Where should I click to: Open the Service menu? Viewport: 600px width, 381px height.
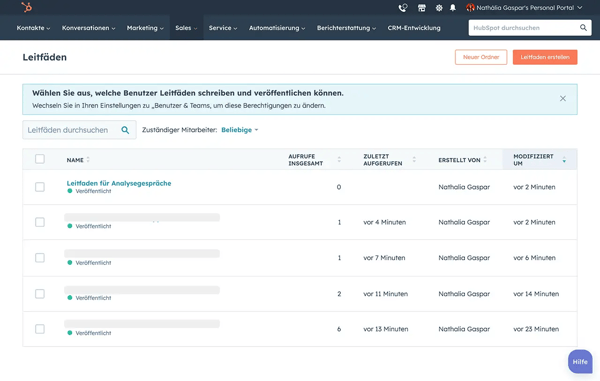[223, 28]
